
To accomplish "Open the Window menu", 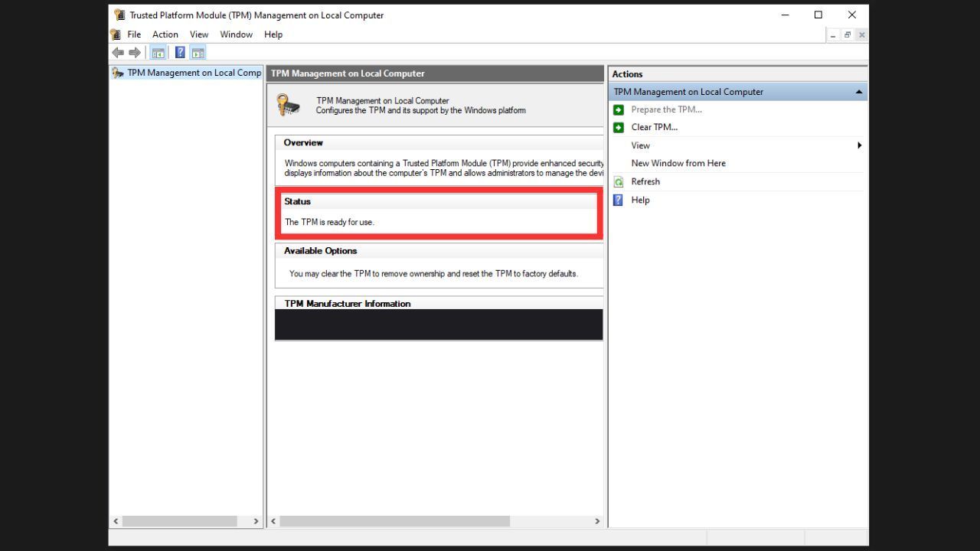I will [236, 34].
